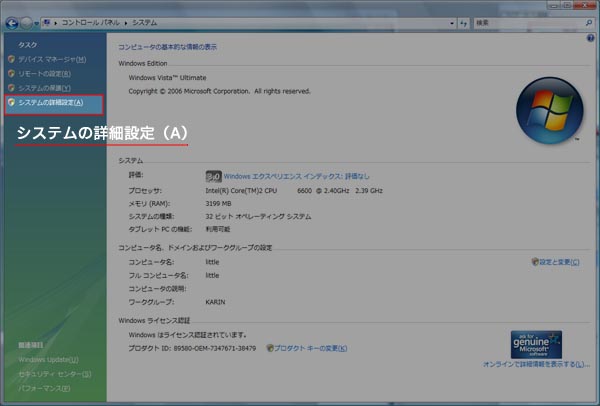Open Windows Update(U) related link

click(x=48, y=360)
